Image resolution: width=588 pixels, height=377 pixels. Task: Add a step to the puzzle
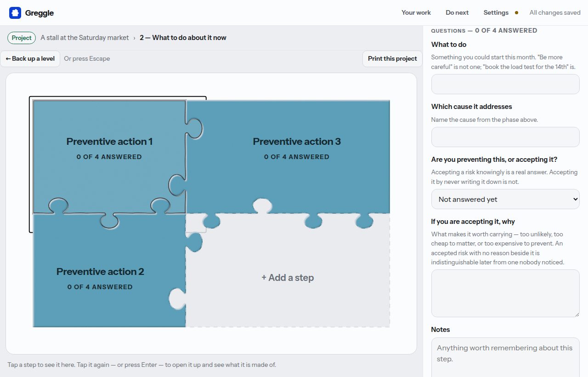pyautogui.click(x=288, y=278)
